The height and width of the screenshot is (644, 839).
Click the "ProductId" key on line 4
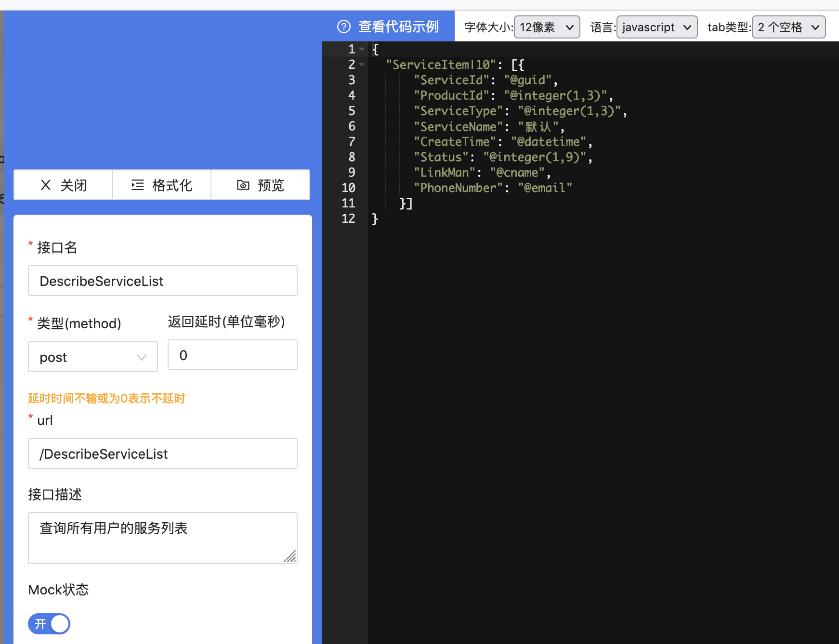[x=452, y=95]
